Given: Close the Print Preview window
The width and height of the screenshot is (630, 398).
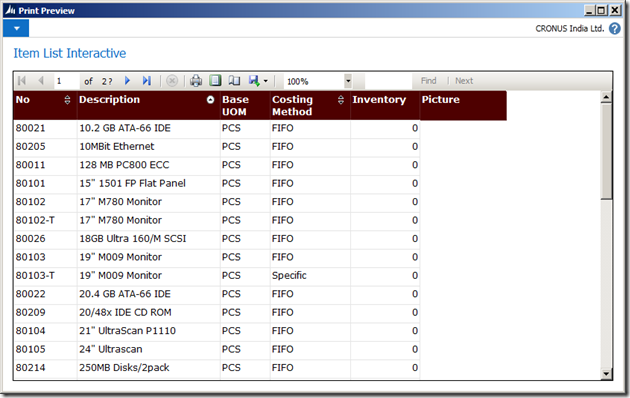Looking at the screenshot, I should tap(615, 10).
